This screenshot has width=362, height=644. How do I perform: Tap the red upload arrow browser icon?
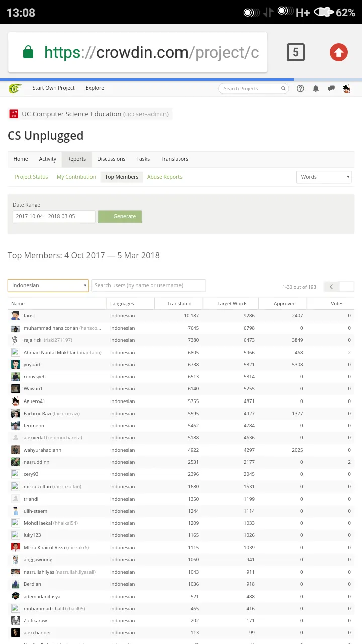click(x=339, y=52)
